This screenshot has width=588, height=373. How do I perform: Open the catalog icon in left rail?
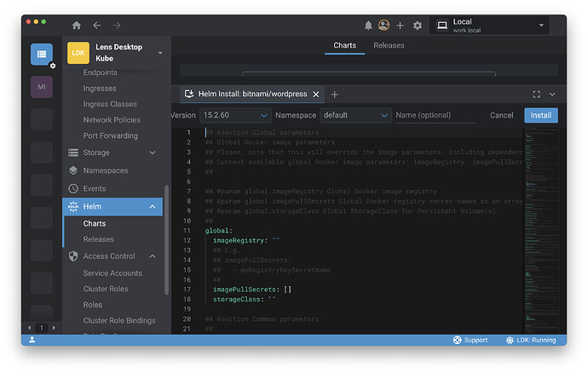pos(41,55)
